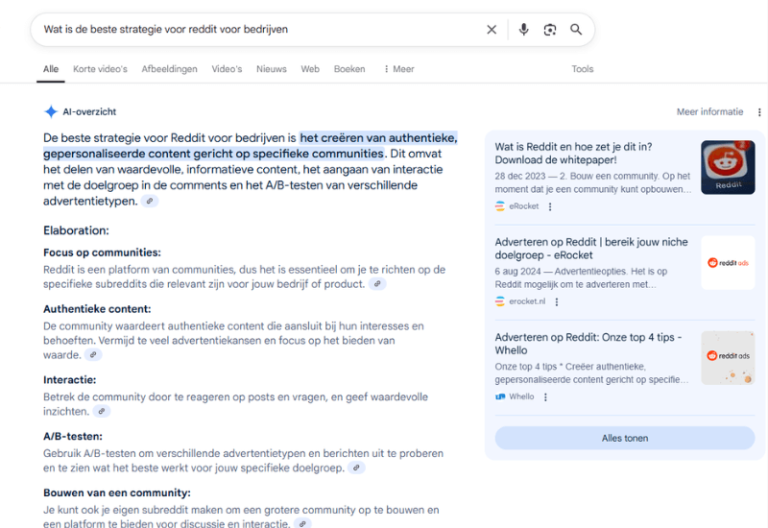Click the Meer informatie link
The image size is (768, 528).
pos(710,112)
